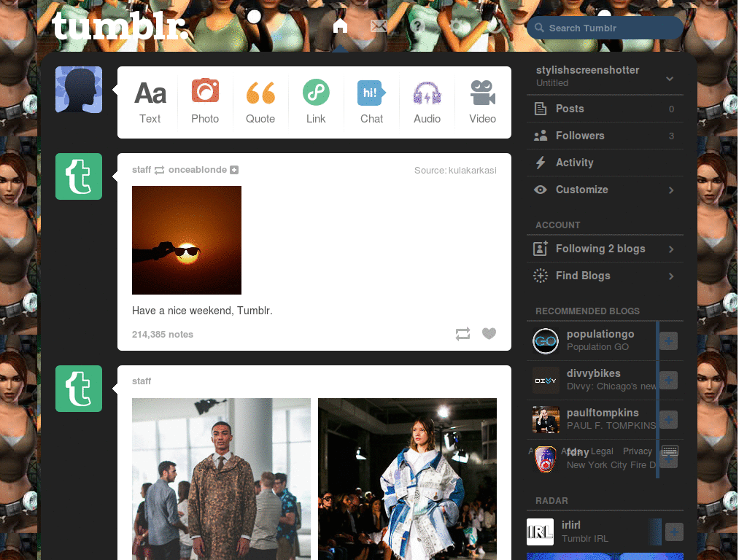Click the Posts document icon
This screenshot has width=747, height=560.
(x=541, y=109)
